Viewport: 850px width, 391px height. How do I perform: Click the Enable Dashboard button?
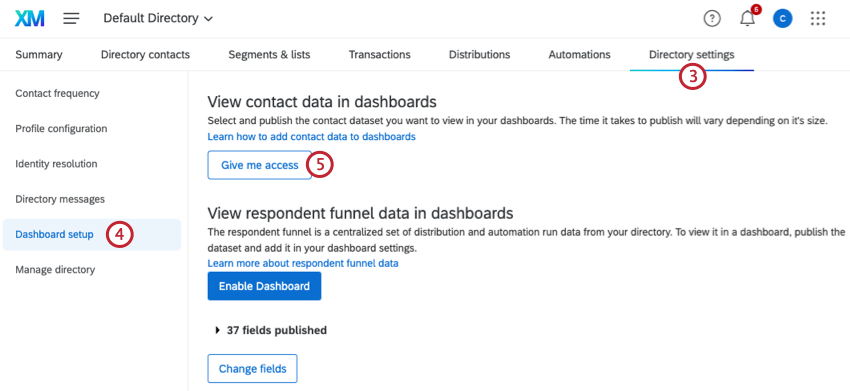point(264,286)
